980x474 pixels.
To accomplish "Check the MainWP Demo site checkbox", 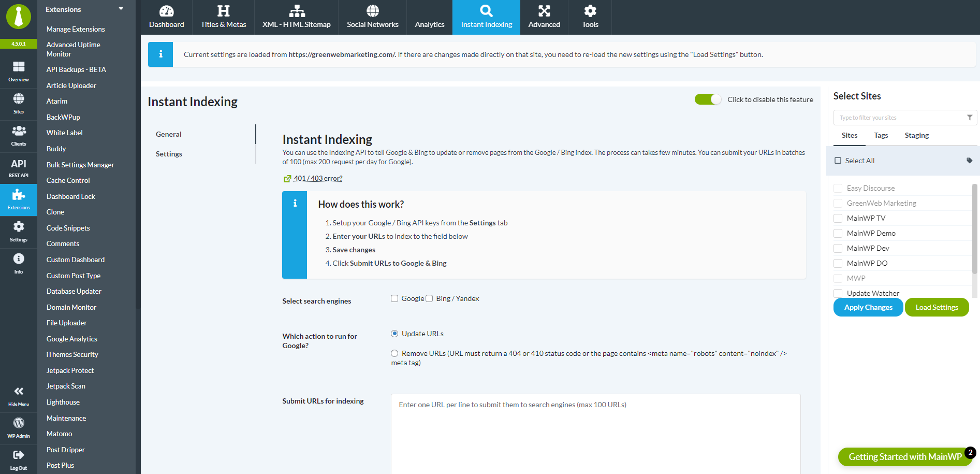I will pyautogui.click(x=838, y=233).
